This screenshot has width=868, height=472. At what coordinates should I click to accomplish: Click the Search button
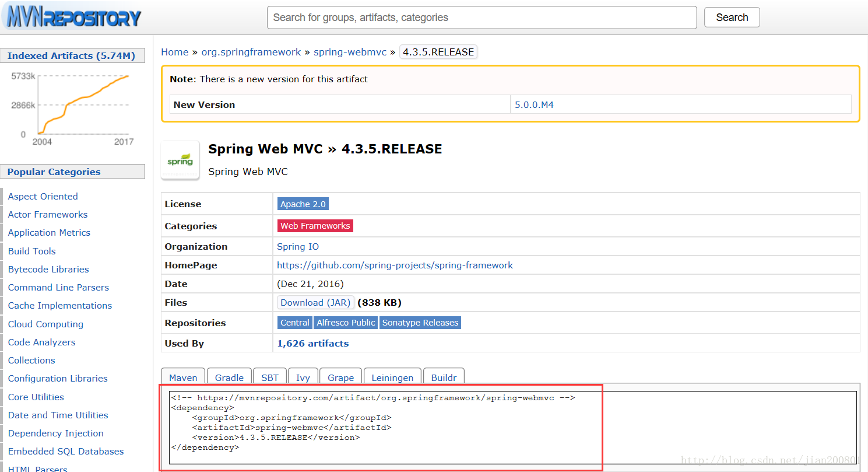point(732,18)
